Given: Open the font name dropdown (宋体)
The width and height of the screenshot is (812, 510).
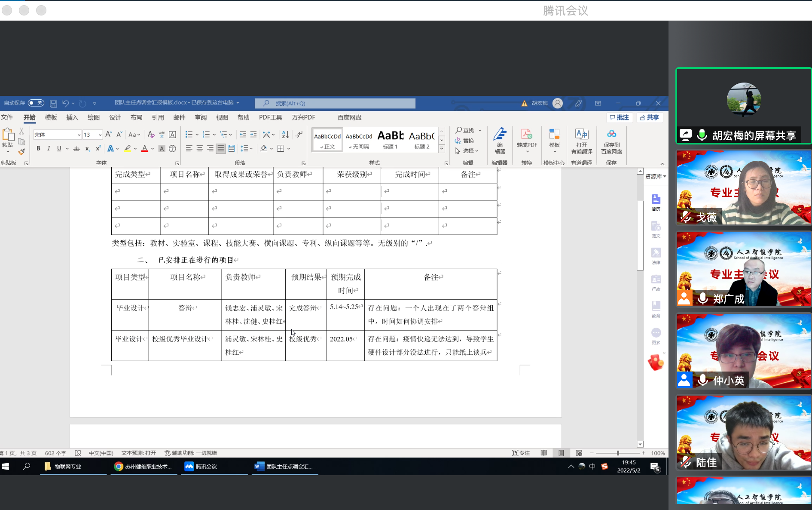Looking at the screenshot, I should pos(79,135).
